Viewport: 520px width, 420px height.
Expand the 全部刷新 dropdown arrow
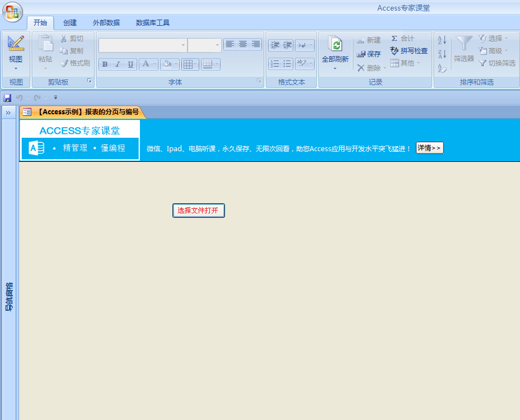tap(335, 69)
